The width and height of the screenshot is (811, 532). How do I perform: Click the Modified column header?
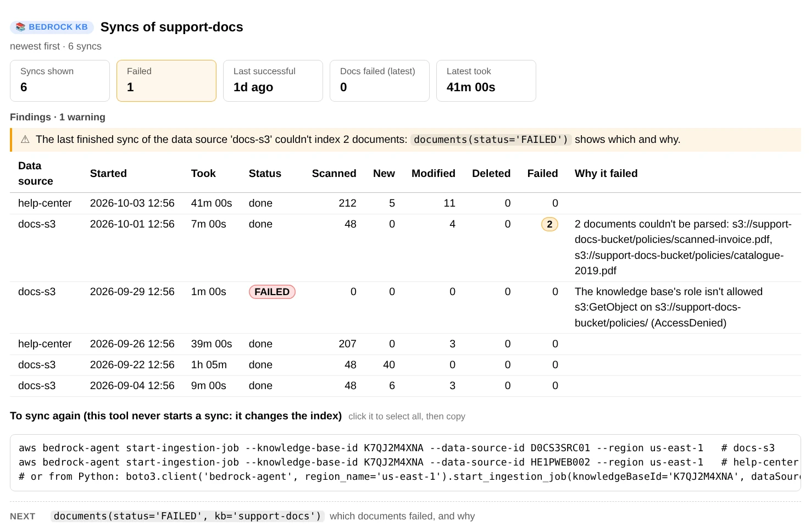(434, 174)
